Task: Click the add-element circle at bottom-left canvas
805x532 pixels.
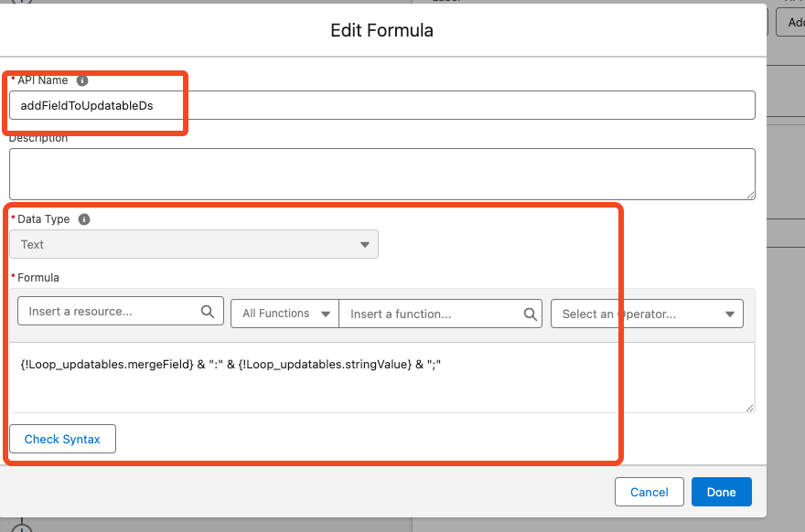Action: point(21,527)
